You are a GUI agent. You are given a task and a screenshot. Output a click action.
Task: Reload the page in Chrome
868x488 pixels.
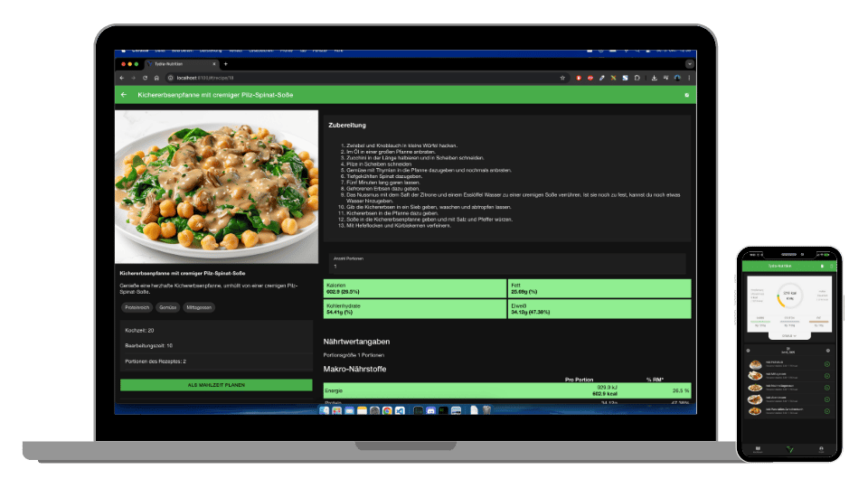(x=145, y=78)
